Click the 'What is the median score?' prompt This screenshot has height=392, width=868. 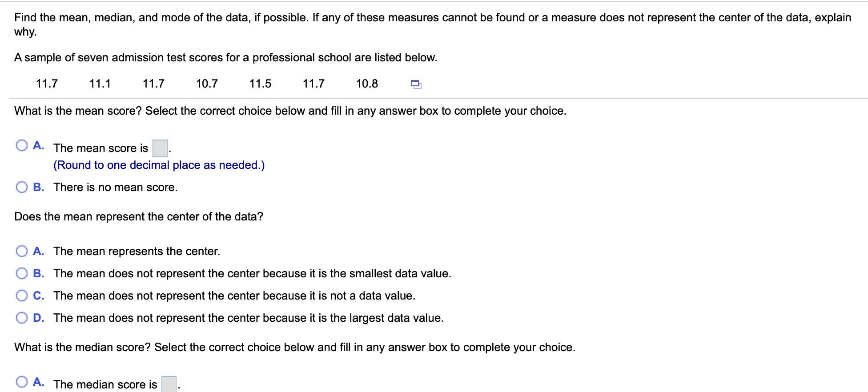(x=294, y=347)
